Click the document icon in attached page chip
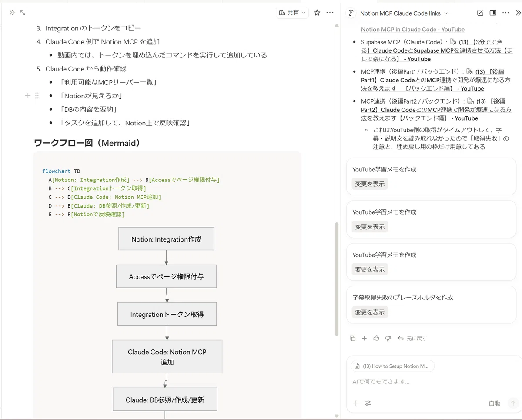 pos(358,366)
